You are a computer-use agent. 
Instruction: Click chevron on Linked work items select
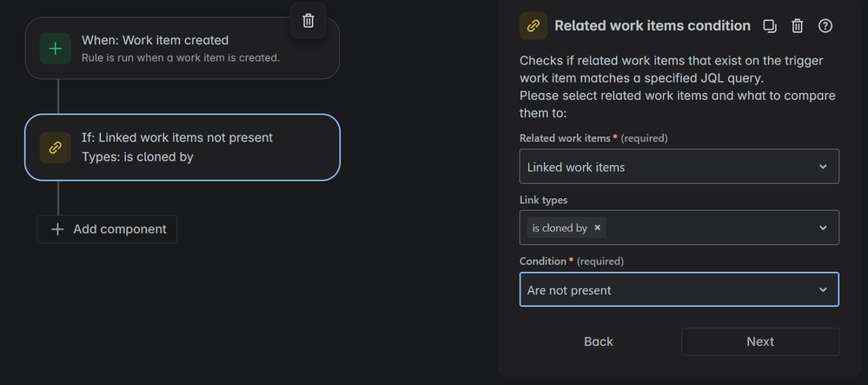pos(823,167)
